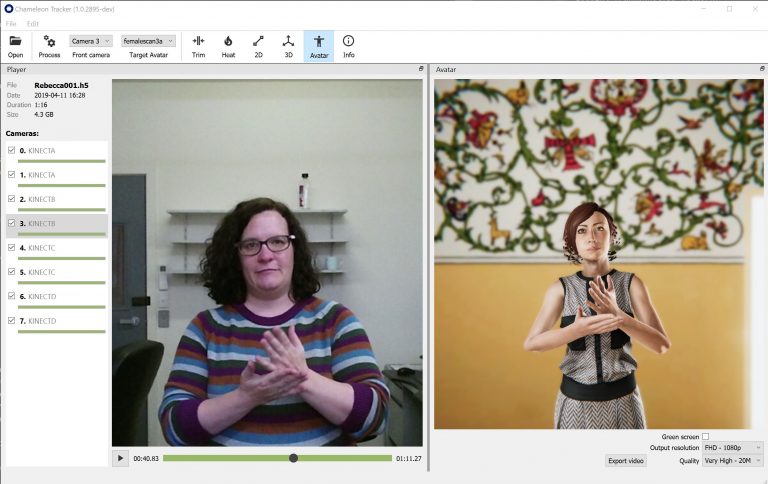Viewport: 768px width, 484px height.
Task: Toggle camera 4 KINECTC checkbox
Action: [x=11, y=248]
